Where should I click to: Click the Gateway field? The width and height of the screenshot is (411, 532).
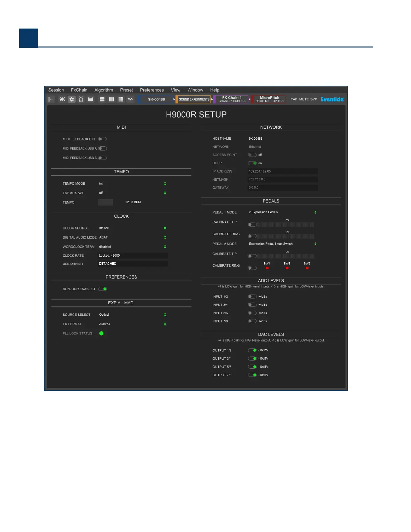(283, 188)
